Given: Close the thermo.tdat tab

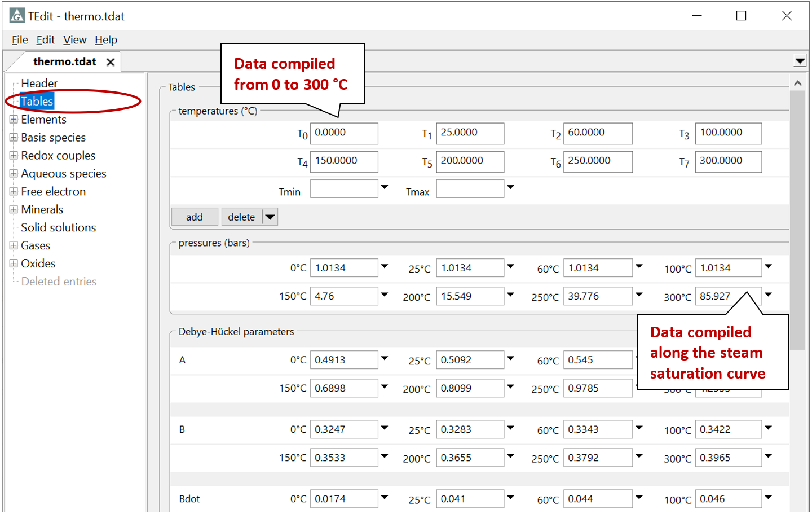Looking at the screenshot, I should (x=111, y=62).
